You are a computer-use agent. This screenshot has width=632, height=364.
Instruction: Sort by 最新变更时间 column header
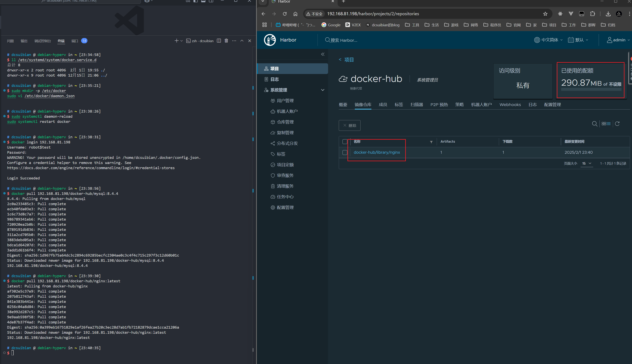574,141
